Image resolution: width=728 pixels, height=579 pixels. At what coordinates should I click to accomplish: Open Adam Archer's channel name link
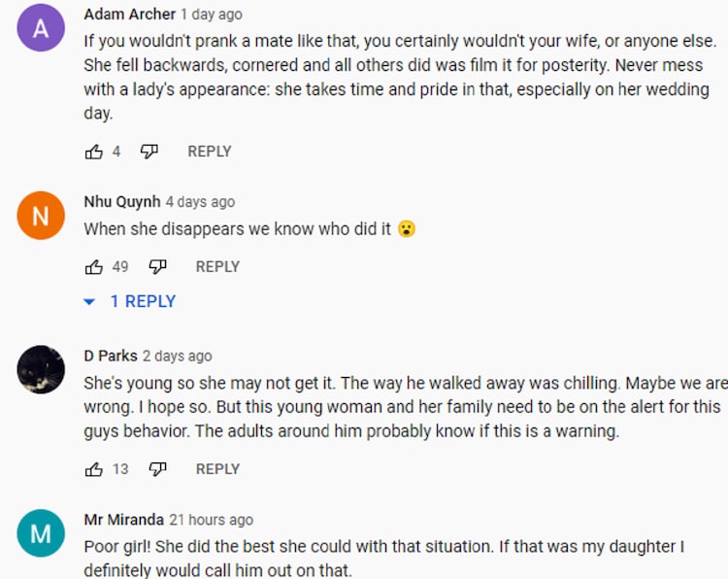point(130,15)
